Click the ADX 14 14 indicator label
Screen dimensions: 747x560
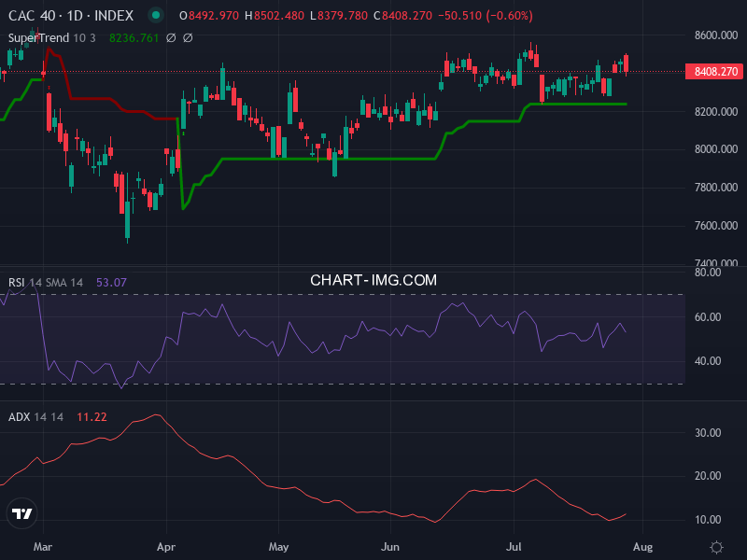coord(35,417)
